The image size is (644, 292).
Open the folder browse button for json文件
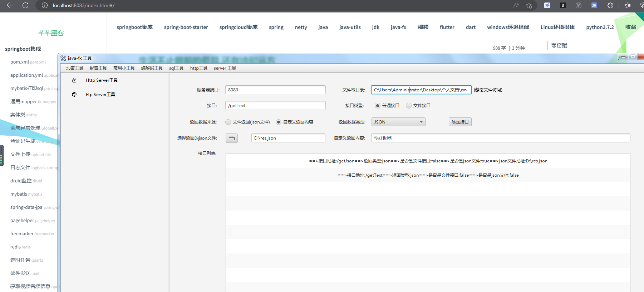[232, 138]
